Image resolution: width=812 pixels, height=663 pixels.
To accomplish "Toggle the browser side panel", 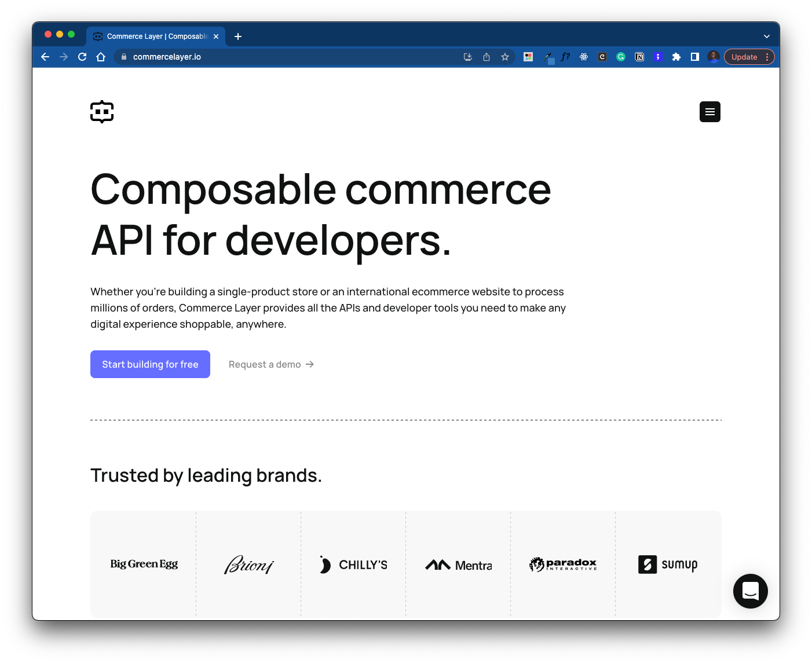I will (x=695, y=57).
